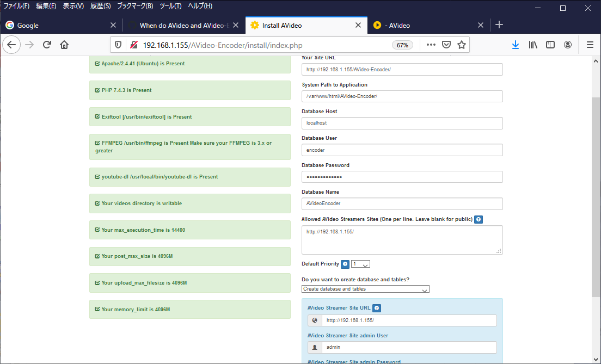Open the ブックマーク menu
Viewport: 601px width, 364px height.
click(x=135, y=6)
